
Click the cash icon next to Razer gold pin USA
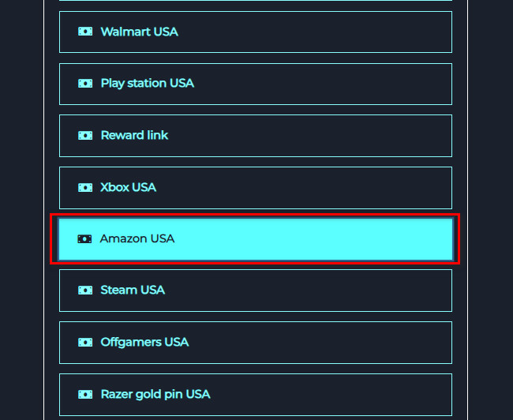tap(85, 395)
